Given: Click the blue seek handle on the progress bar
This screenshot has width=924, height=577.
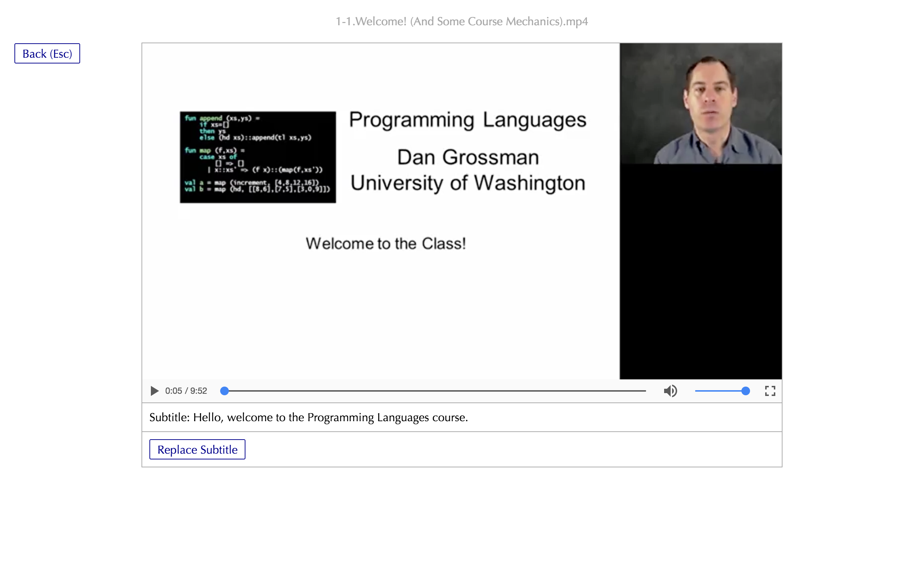Looking at the screenshot, I should point(225,391).
